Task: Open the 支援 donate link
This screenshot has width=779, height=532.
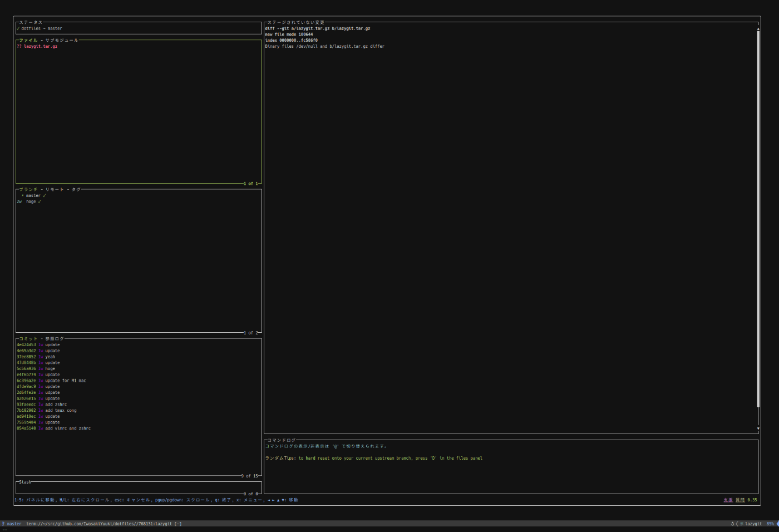Action: point(728,500)
